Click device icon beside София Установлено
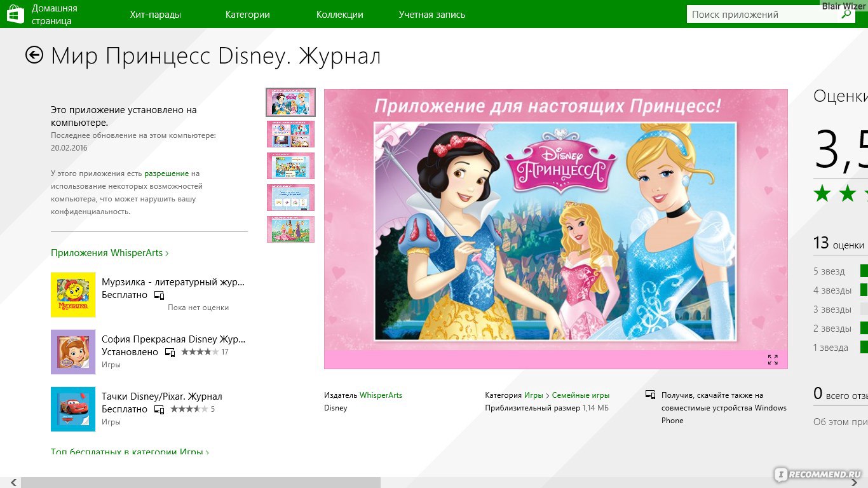 (x=170, y=353)
